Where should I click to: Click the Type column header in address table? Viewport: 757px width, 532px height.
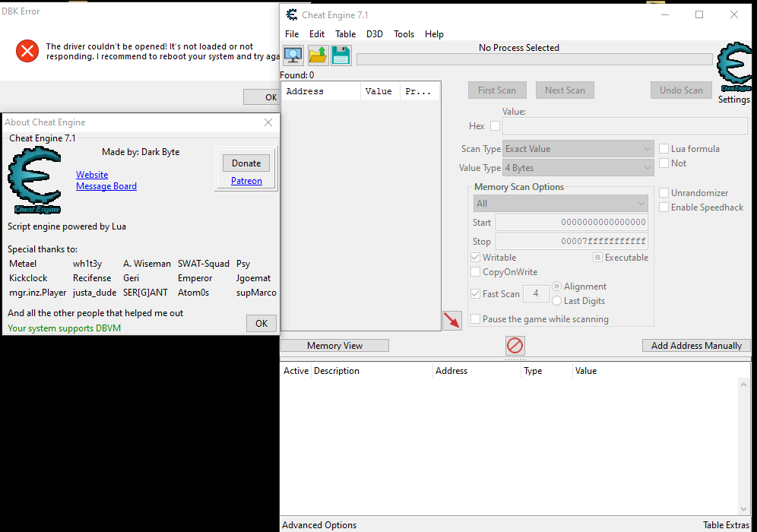point(547,371)
